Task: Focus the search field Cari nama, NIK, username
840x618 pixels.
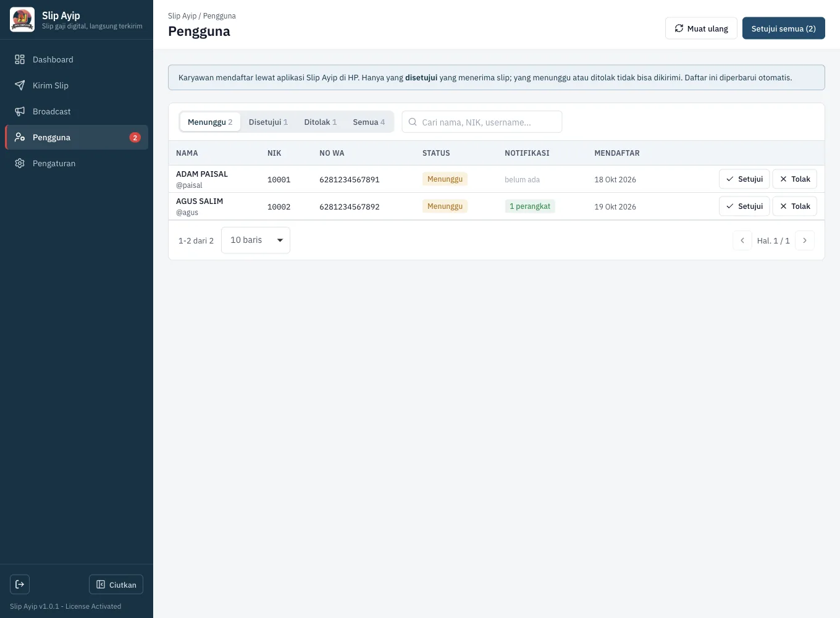Action: click(x=482, y=122)
